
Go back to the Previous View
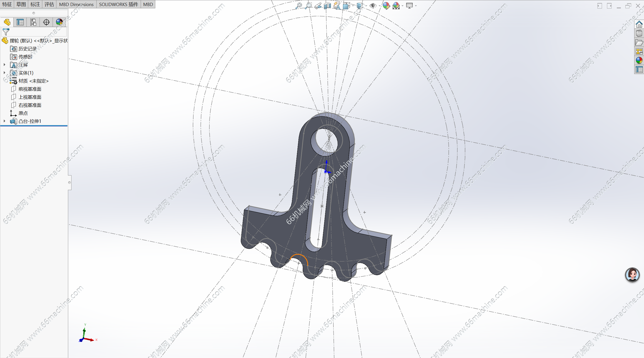[x=318, y=6]
